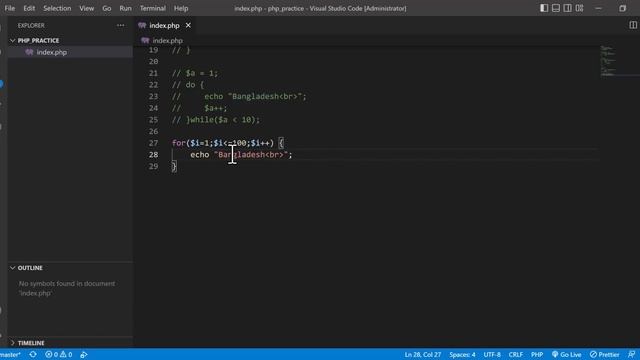Open the Go menu

(107, 8)
